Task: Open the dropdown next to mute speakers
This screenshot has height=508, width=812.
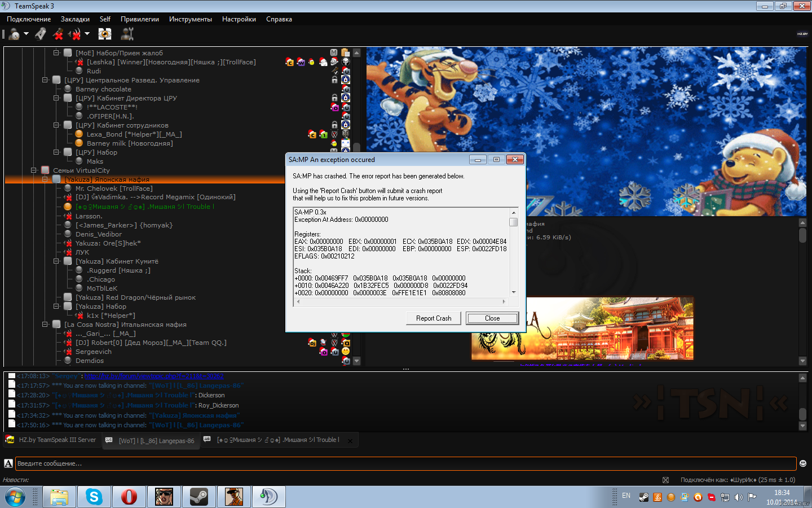Action: tap(87, 34)
